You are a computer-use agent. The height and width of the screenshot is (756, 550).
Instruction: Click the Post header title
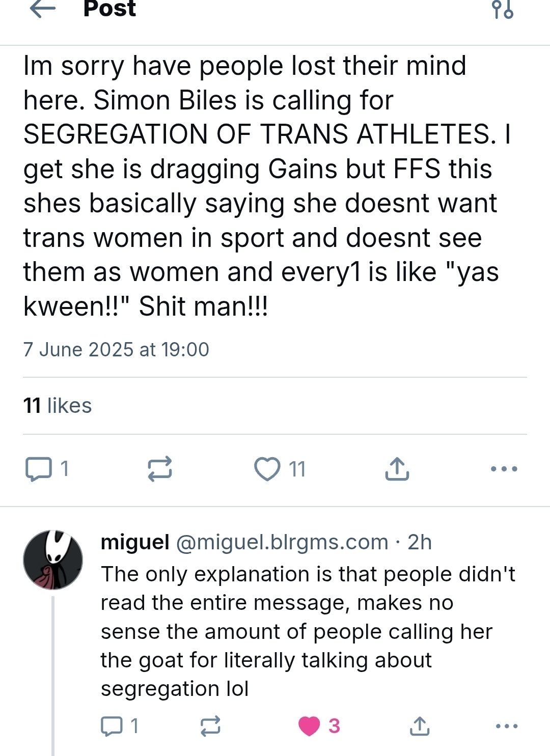click(x=109, y=9)
